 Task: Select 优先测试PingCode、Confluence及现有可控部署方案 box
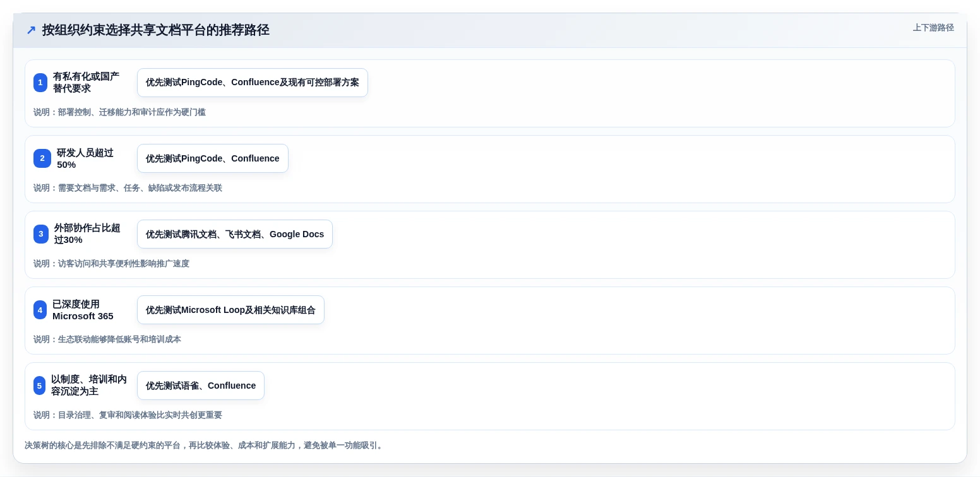[253, 83]
